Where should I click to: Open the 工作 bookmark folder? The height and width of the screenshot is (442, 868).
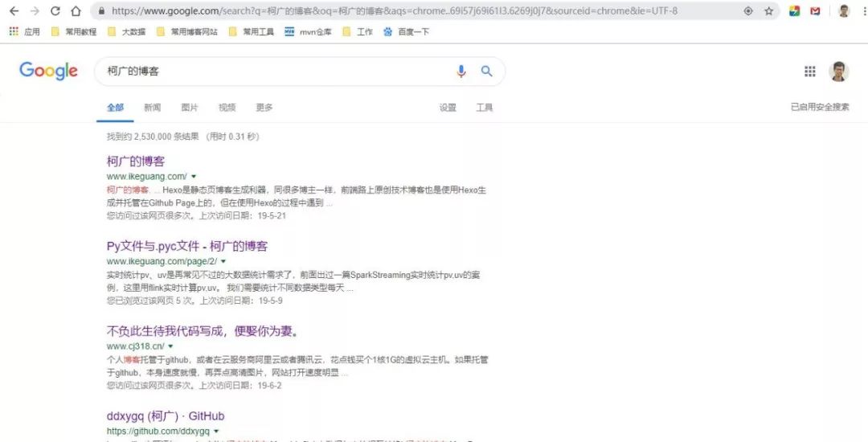click(358, 31)
